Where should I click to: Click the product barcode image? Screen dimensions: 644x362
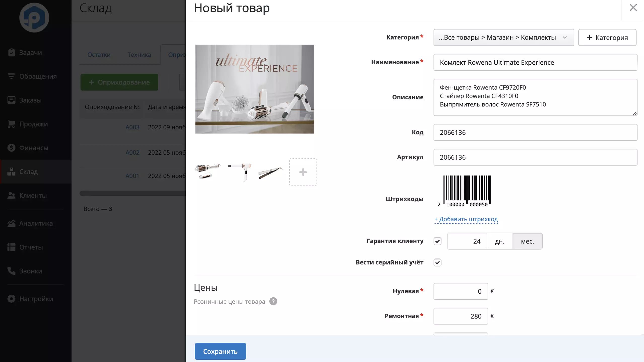click(x=464, y=191)
